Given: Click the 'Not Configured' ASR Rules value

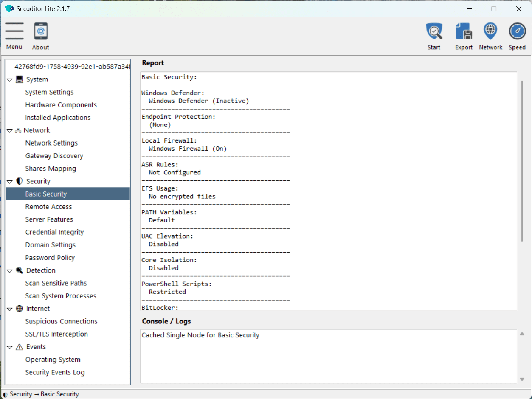Looking at the screenshot, I should 175,172.
